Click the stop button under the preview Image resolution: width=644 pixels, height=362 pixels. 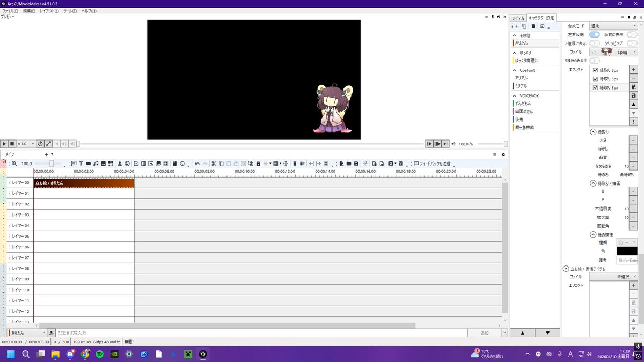12,144
